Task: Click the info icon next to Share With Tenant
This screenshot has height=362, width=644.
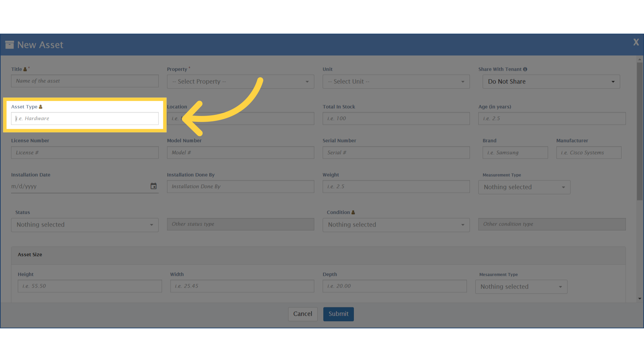Action: [525, 69]
